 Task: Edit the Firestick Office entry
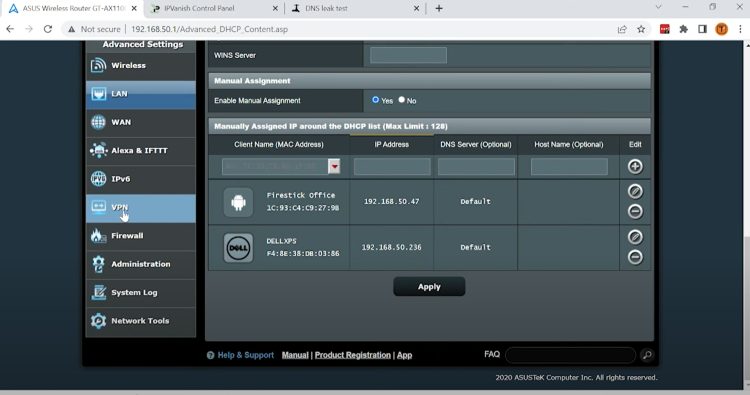[635, 191]
